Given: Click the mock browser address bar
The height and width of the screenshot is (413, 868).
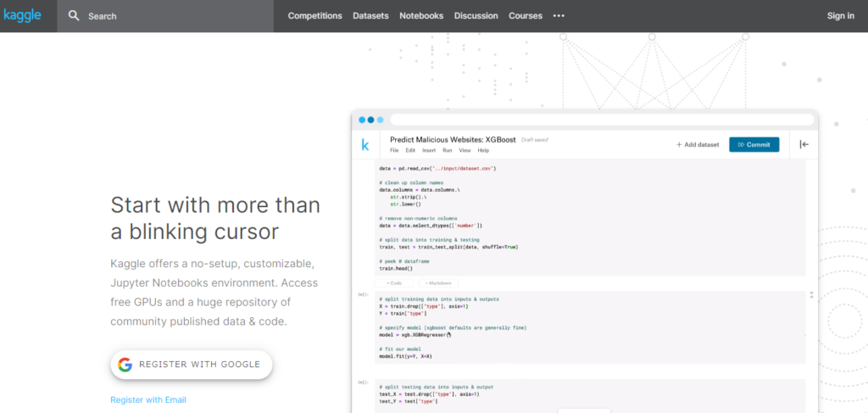Looking at the screenshot, I should click(x=603, y=120).
